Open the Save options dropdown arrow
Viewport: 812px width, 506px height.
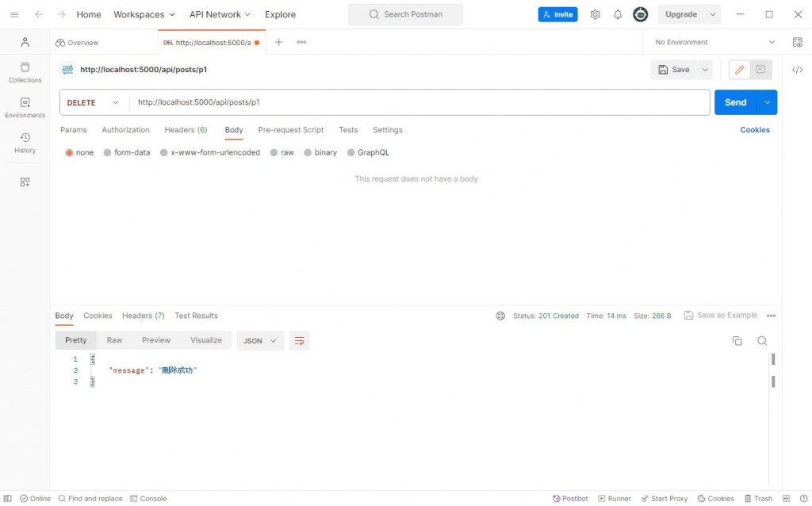point(705,70)
